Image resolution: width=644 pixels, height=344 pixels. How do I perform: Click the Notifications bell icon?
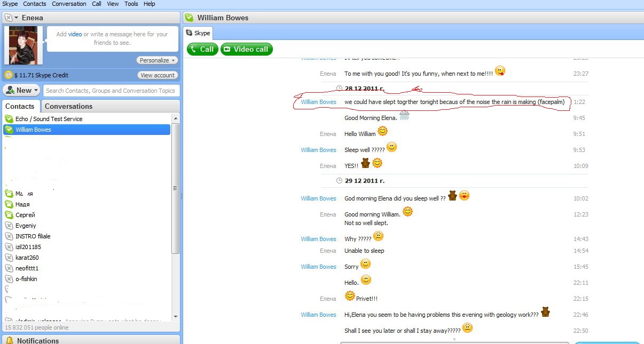click(x=10, y=341)
